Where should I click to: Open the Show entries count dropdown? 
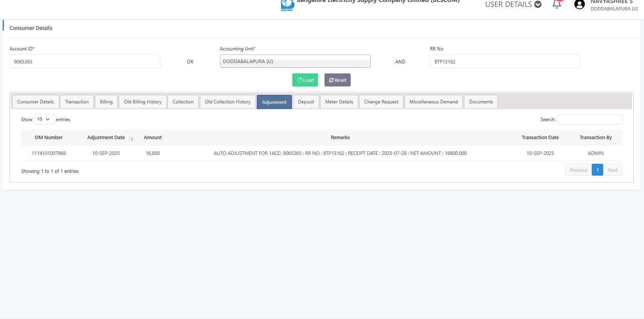(x=44, y=119)
